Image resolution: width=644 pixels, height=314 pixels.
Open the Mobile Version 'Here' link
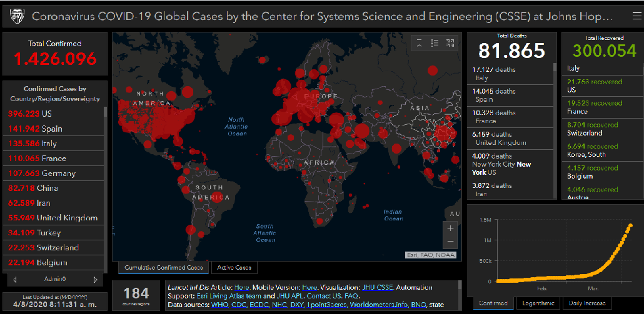click(x=309, y=287)
